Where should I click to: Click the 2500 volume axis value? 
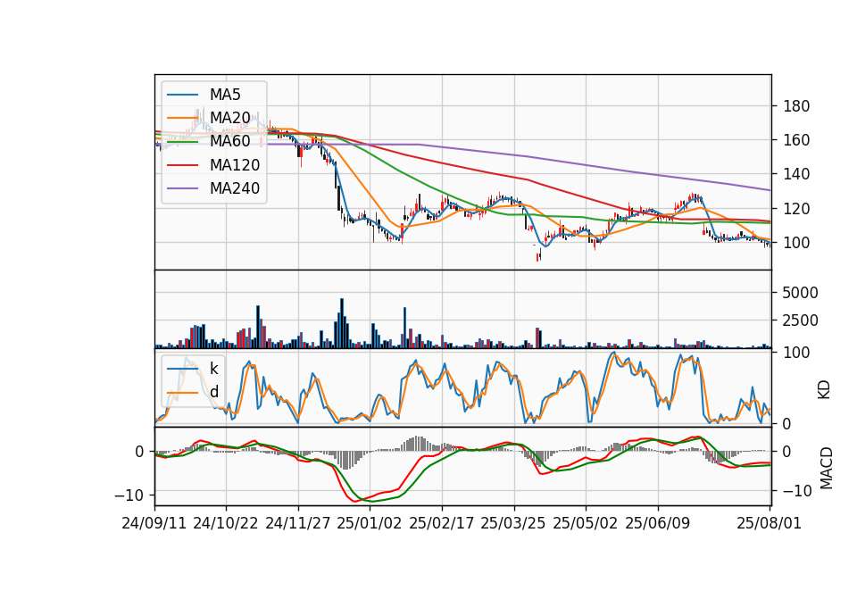click(800, 320)
